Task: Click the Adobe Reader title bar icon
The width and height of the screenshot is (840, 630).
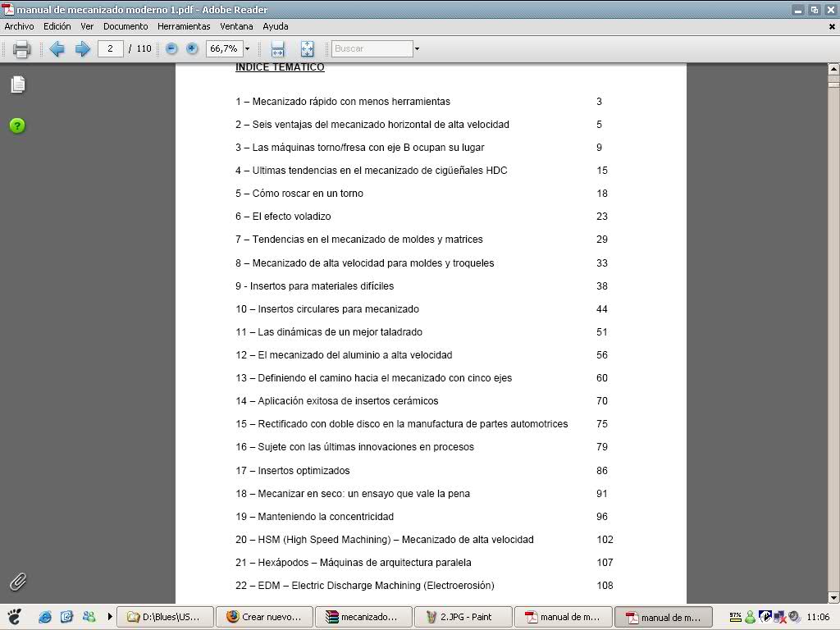Action: coord(8,9)
